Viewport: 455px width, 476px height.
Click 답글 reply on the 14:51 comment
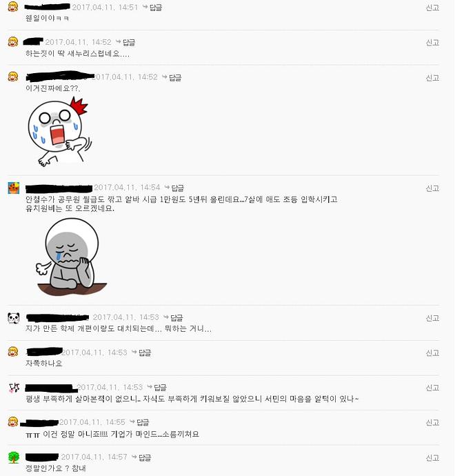click(x=152, y=8)
